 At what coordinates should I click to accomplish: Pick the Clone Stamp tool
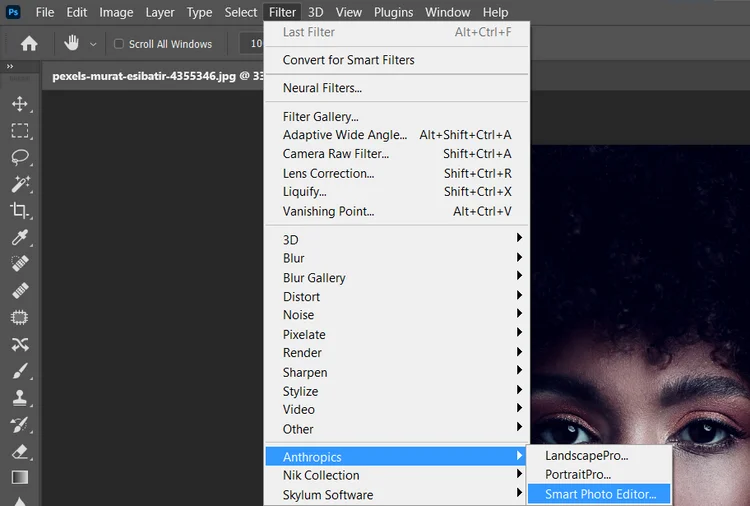click(19, 397)
